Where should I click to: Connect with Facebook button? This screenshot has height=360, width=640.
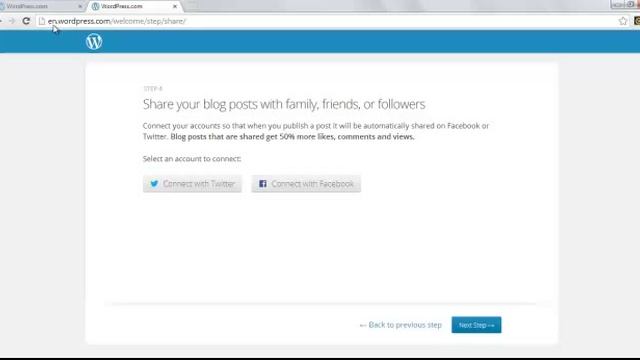tap(306, 184)
